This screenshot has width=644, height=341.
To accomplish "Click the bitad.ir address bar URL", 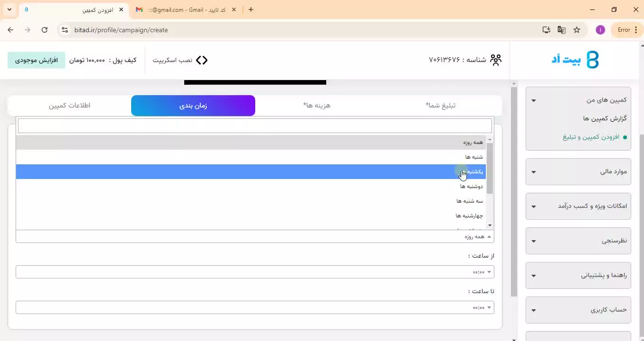I will click(121, 30).
